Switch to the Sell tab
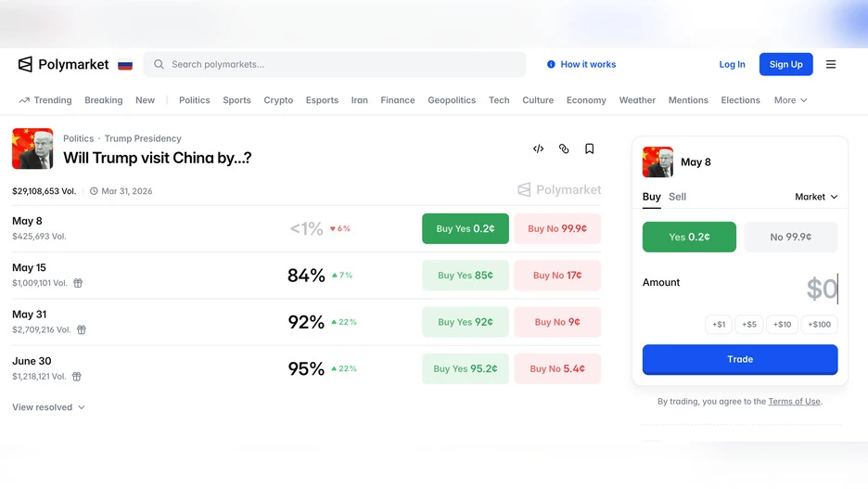Viewport: 868px width, 489px height. point(677,197)
